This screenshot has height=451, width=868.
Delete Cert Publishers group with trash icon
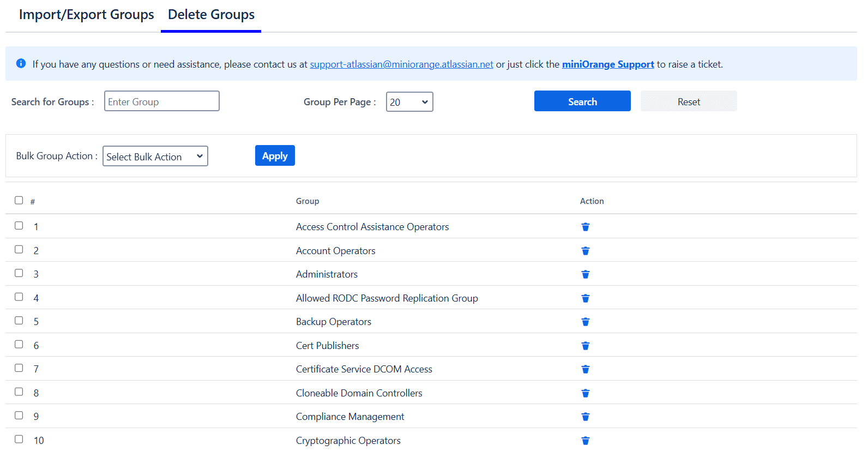click(x=585, y=346)
